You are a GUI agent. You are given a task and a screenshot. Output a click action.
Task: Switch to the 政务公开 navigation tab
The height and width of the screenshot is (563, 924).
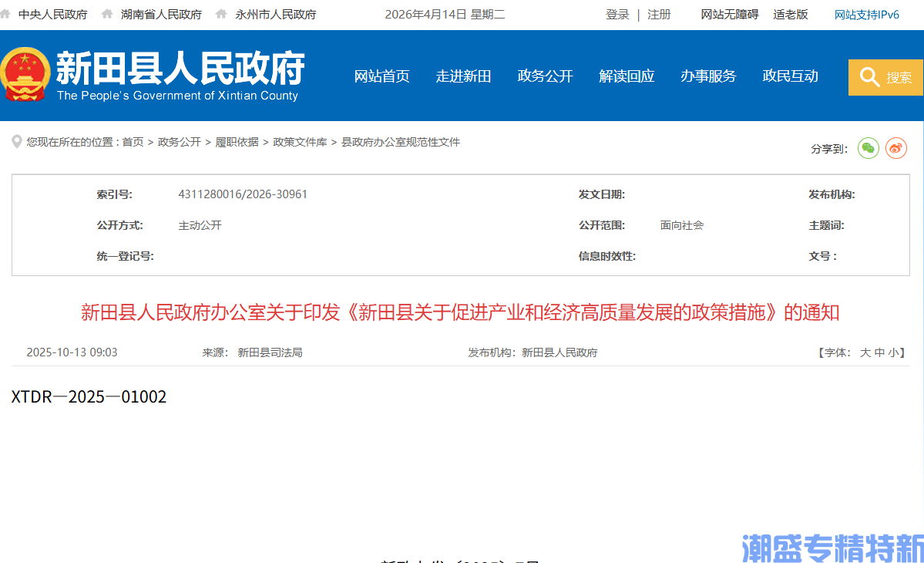545,77
